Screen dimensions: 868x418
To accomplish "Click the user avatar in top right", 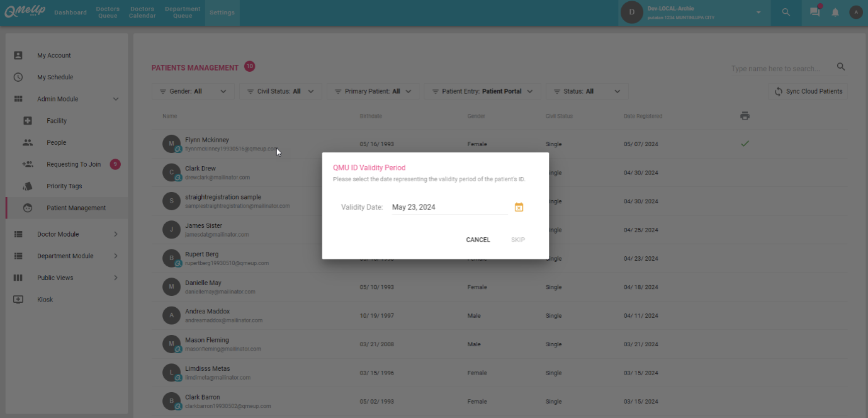I will [855, 12].
